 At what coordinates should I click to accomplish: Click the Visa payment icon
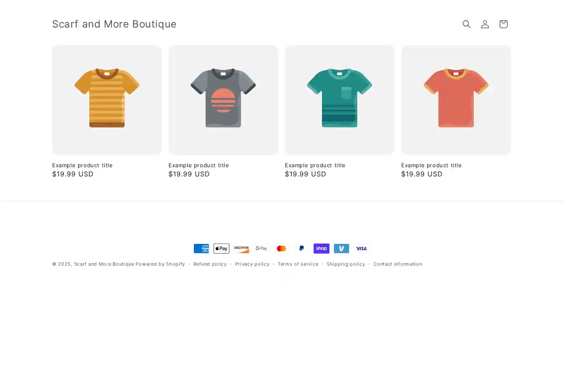pyautogui.click(x=362, y=249)
